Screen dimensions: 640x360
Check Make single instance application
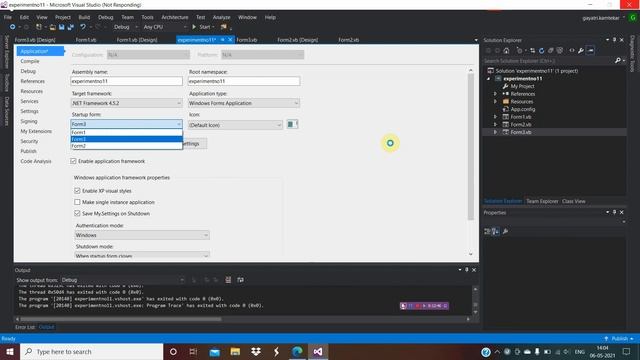(x=77, y=202)
